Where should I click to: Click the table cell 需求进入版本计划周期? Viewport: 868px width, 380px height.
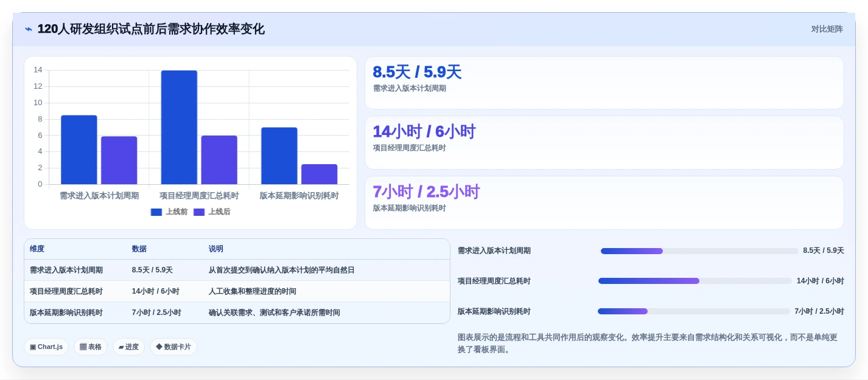pyautogui.click(x=66, y=270)
